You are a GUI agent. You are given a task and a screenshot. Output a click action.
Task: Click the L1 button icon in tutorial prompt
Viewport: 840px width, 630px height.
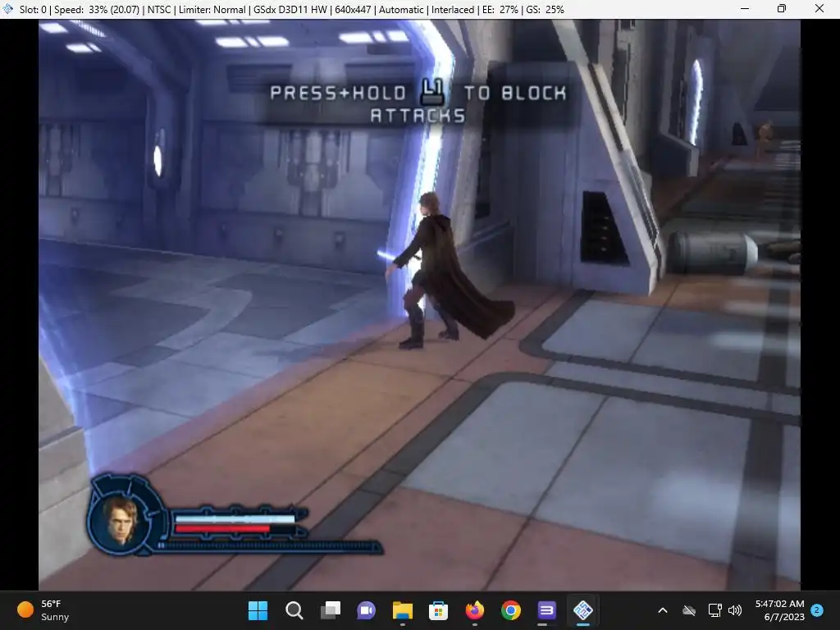433,92
